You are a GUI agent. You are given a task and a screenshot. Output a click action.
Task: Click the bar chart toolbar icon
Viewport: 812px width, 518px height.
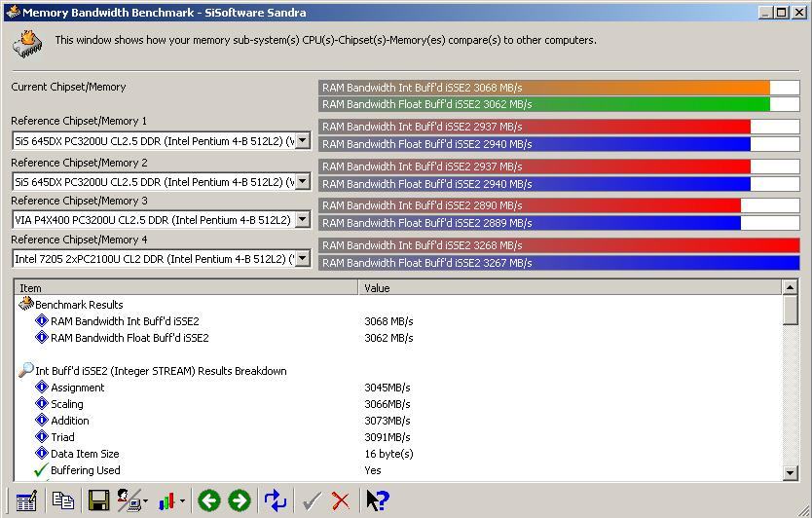click(x=166, y=500)
